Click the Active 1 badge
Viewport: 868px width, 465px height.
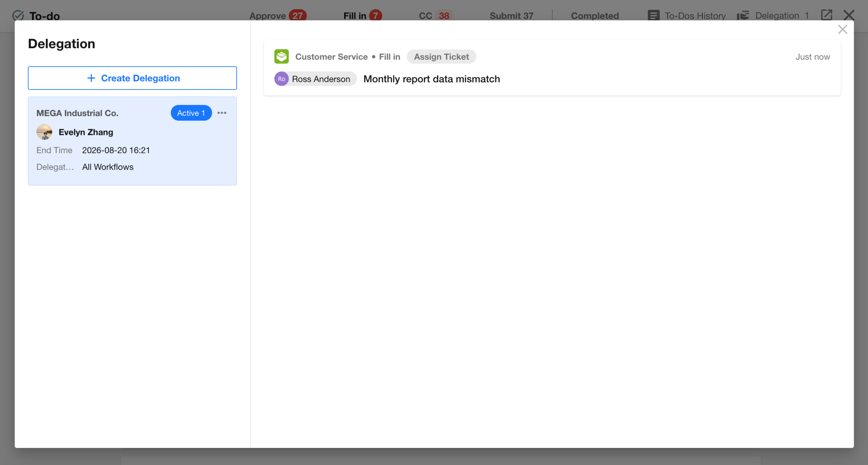point(191,113)
